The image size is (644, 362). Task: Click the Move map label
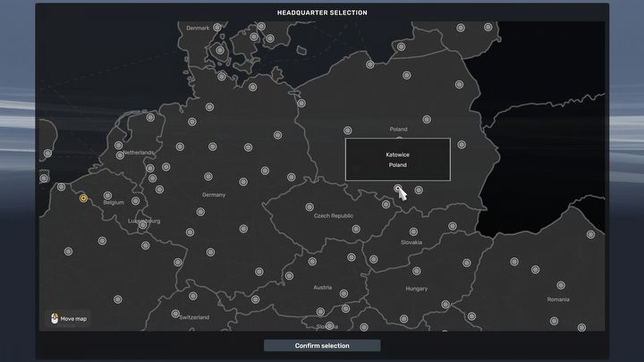pos(73,319)
